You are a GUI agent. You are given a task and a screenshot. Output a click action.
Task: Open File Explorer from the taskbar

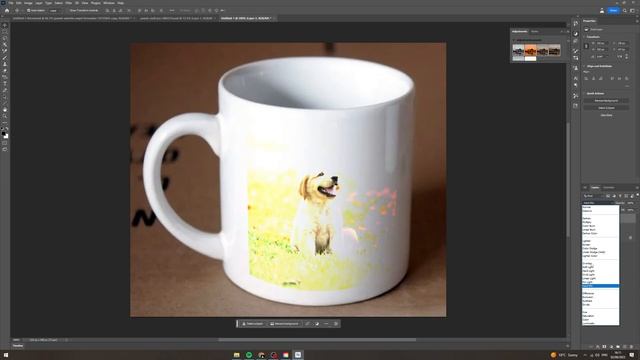(236, 355)
